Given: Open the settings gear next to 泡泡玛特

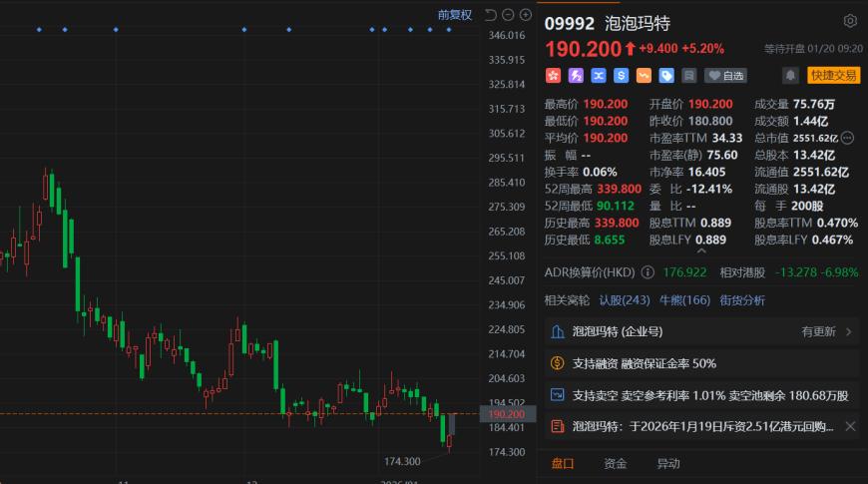Looking at the screenshot, I should click(x=850, y=21).
